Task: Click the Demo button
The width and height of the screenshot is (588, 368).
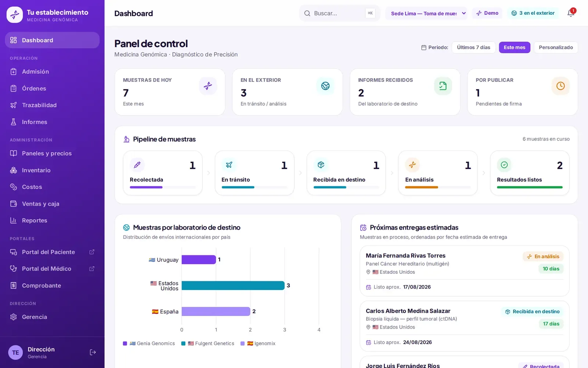Action: (x=487, y=13)
